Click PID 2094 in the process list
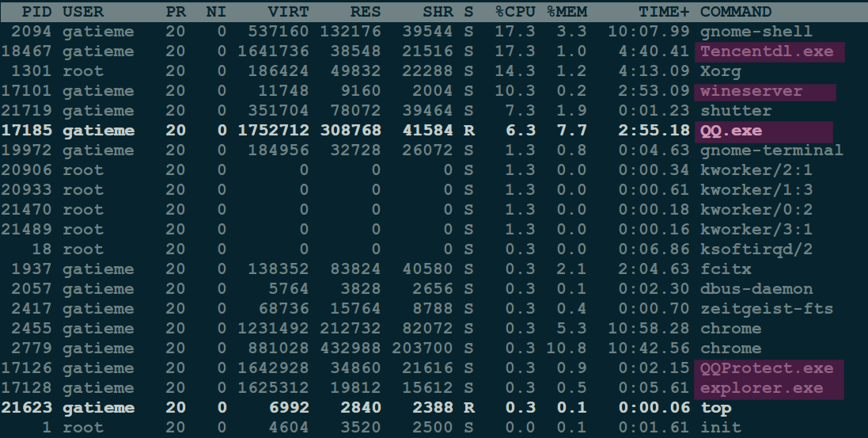The image size is (868, 438). click(x=32, y=32)
